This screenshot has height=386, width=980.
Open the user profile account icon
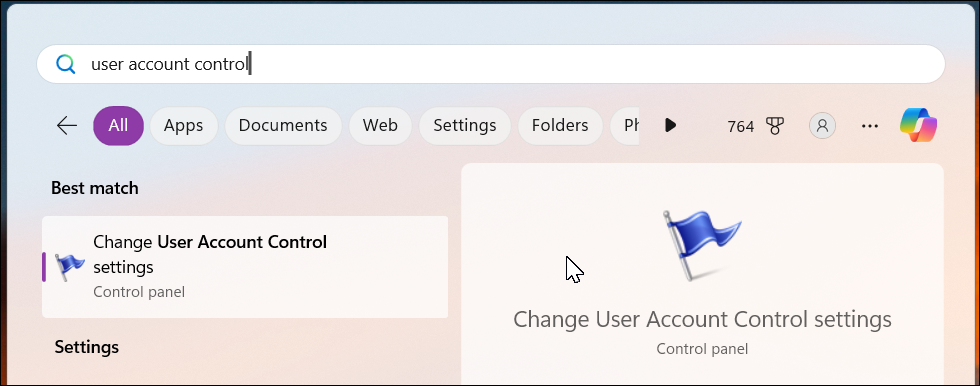[822, 126]
